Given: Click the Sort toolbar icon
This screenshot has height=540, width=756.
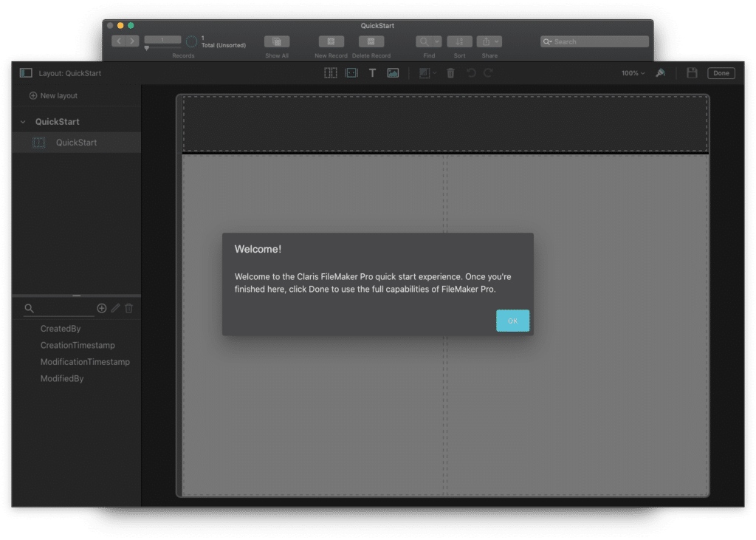Looking at the screenshot, I should (459, 41).
